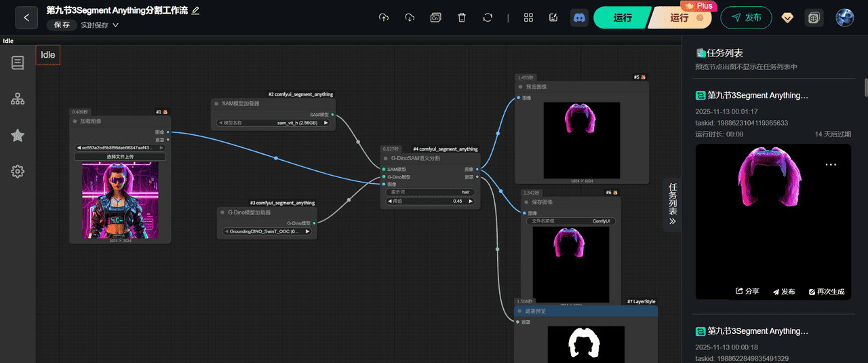Click the refresh icon in toolbar
The image size is (868, 363).
click(488, 18)
